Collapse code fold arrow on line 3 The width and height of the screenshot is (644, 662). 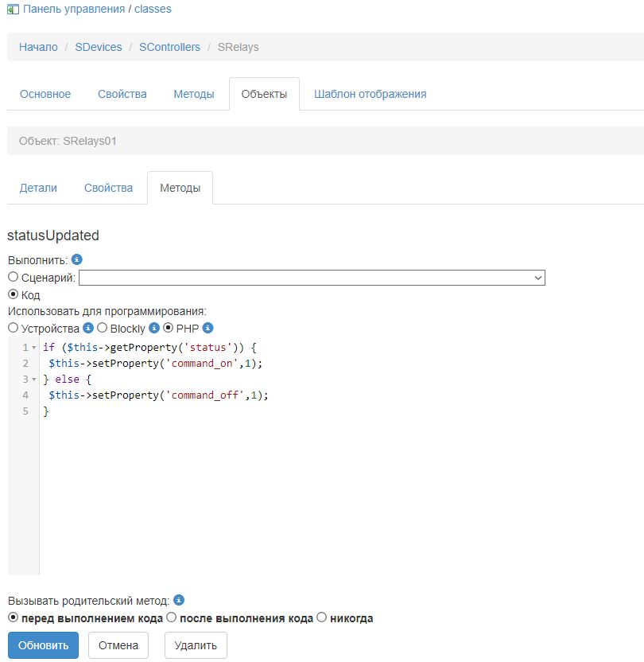coord(34,379)
